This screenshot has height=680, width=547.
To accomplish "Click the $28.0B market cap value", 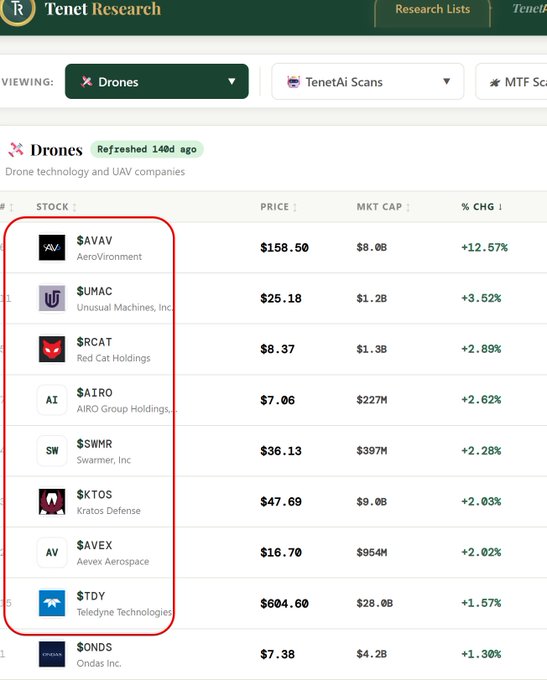I will point(374,603).
